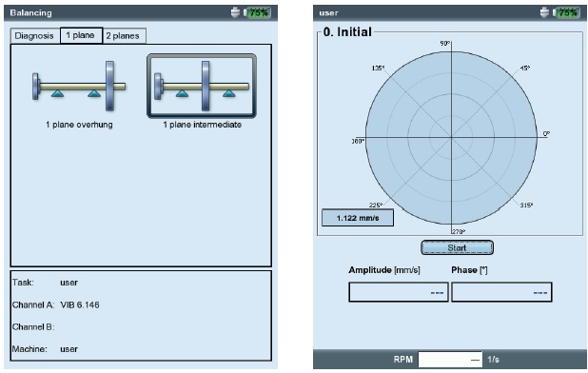This screenshot has width=588, height=373.
Task: Click the '0. Initial' heading
Action: (347, 31)
